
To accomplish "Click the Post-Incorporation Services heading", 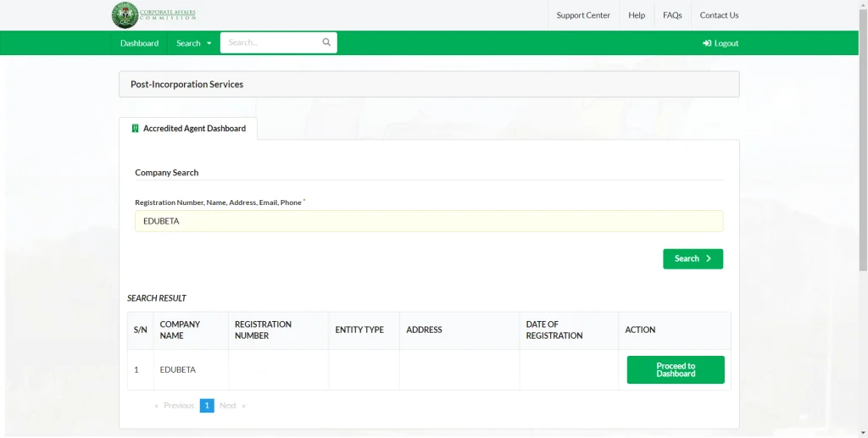I will (x=187, y=85).
